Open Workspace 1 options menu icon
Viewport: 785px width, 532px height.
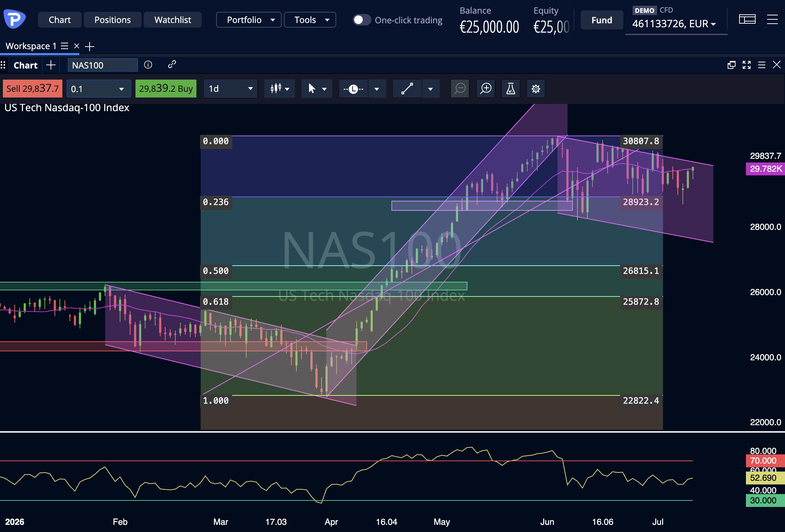coord(65,46)
